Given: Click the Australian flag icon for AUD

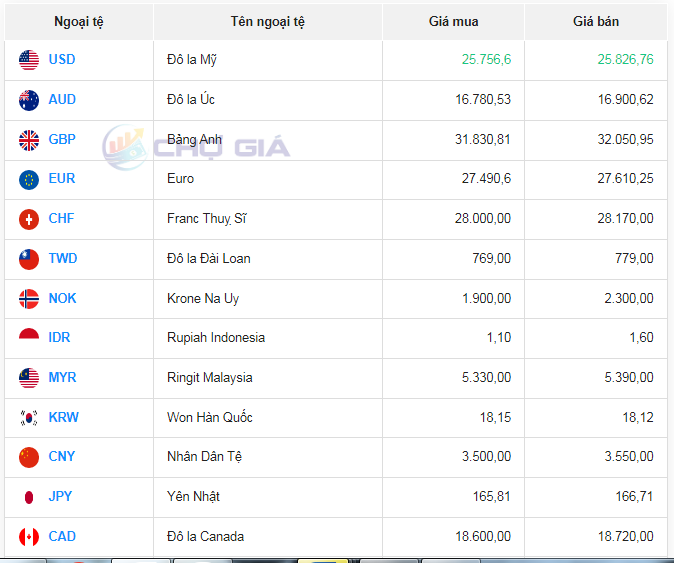Looking at the screenshot, I should [x=29, y=100].
